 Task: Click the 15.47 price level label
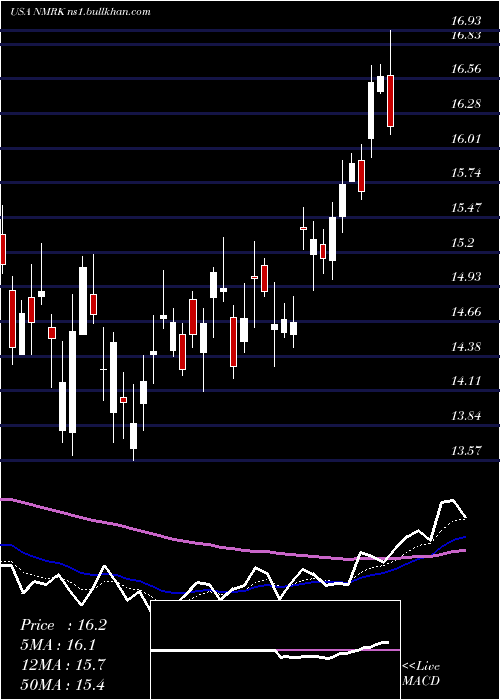coord(466,208)
